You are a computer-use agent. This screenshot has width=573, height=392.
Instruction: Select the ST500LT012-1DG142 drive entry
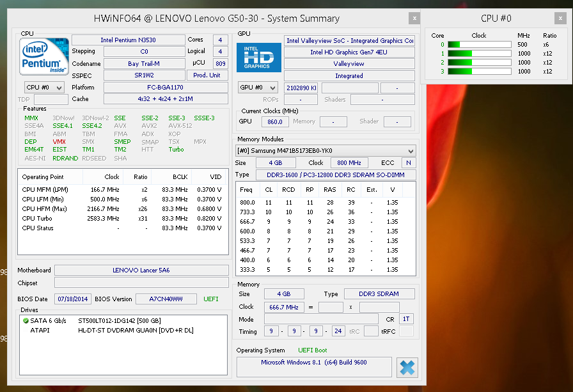(x=120, y=321)
